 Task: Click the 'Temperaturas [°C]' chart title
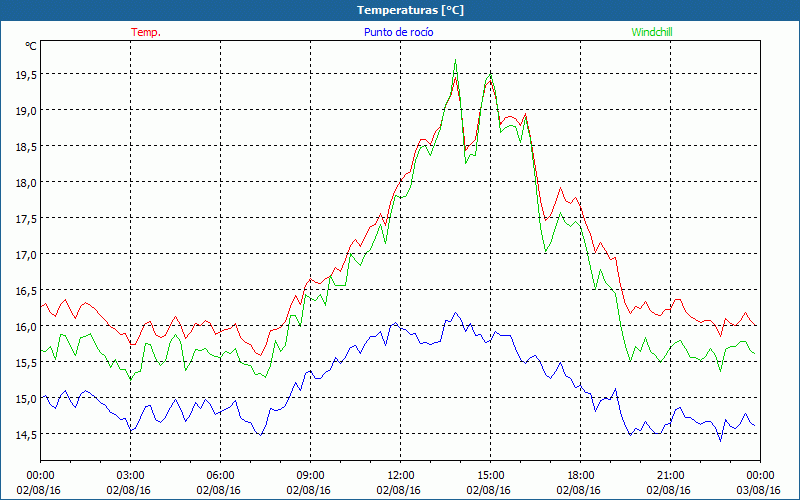coord(410,10)
